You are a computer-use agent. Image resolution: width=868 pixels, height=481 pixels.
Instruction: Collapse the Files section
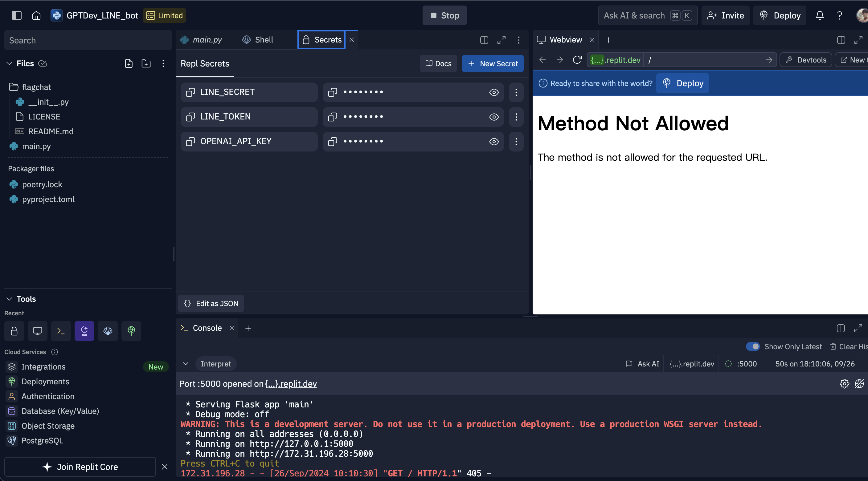click(10, 63)
